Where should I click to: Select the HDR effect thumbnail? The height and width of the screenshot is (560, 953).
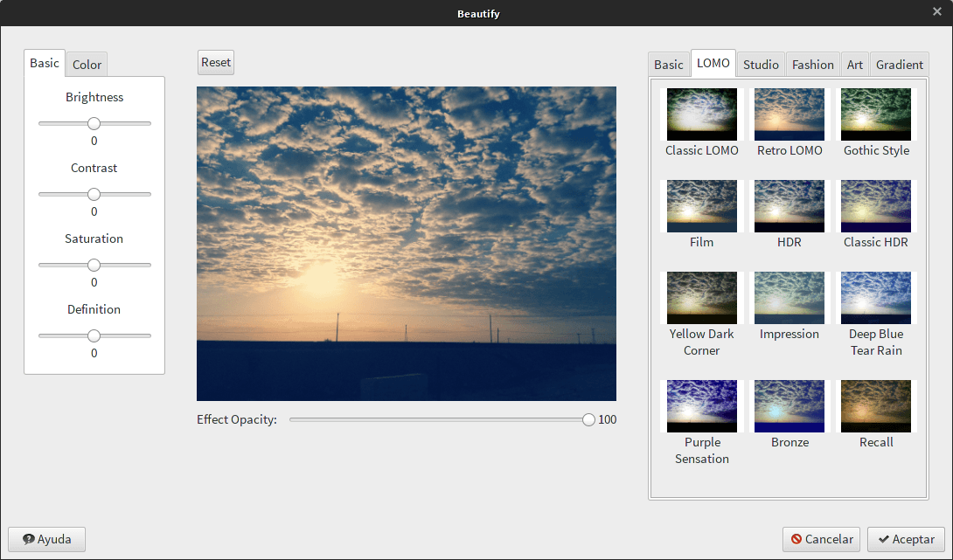789,206
